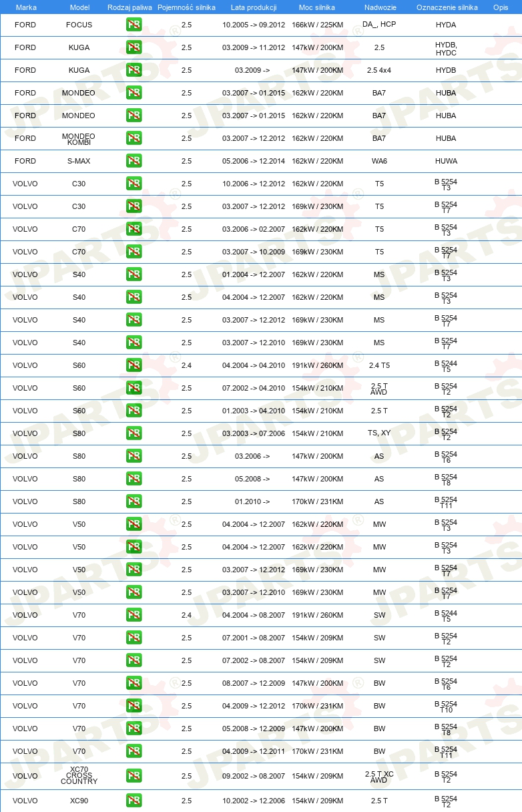Click the PB fuel icon for Volvo S40 01.2004 -> 12.2007

(134, 274)
